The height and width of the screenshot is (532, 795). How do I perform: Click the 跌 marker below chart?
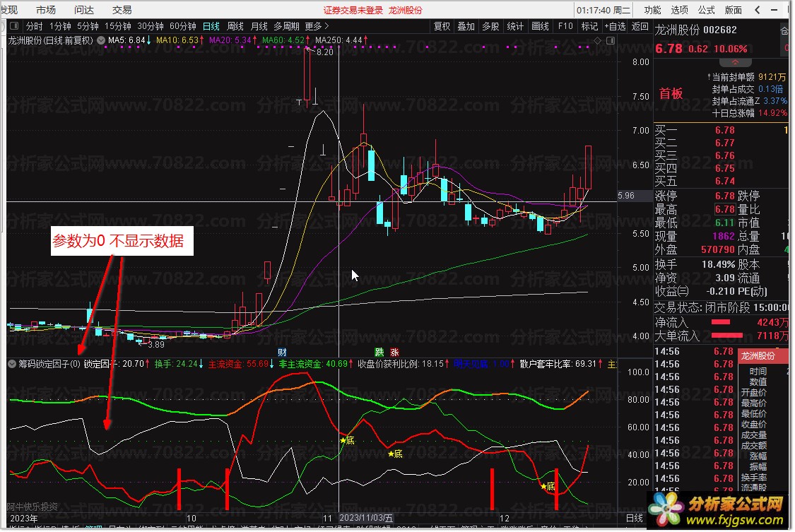point(379,352)
